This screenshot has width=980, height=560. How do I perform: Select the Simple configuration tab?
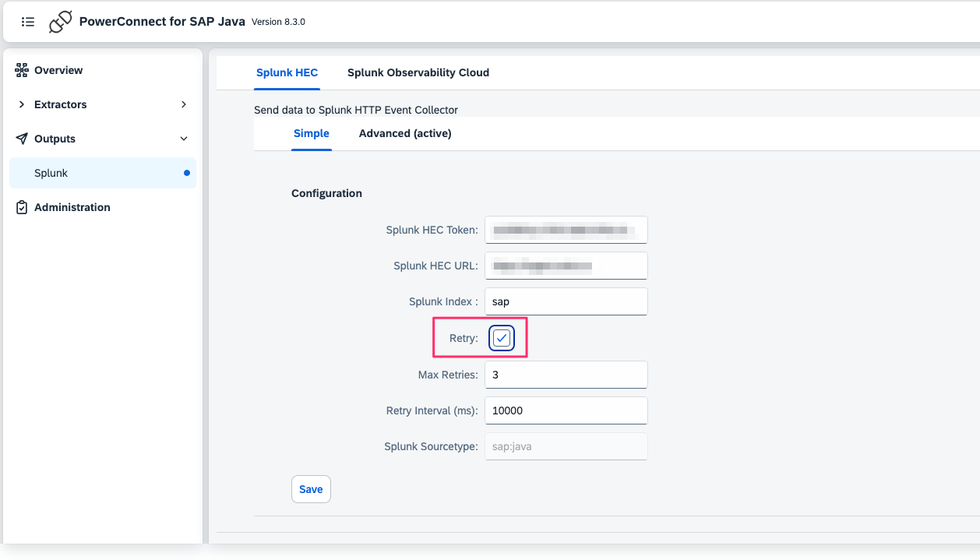click(311, 133)
